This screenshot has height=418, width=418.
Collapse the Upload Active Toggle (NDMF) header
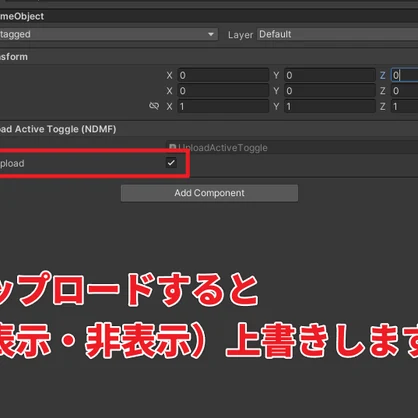pyautogui.click(x=209, y=129)
